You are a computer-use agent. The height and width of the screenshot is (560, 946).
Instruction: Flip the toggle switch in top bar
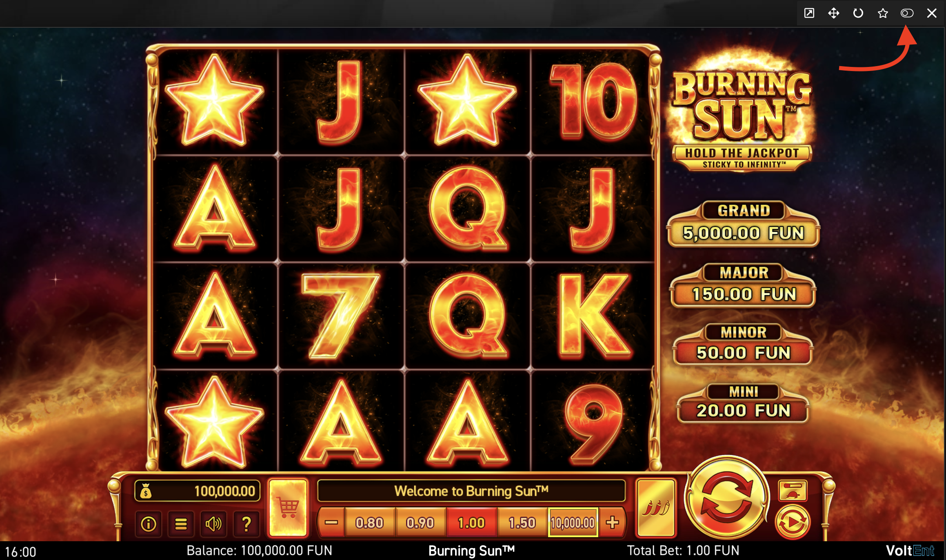click(x=907, y=13)
